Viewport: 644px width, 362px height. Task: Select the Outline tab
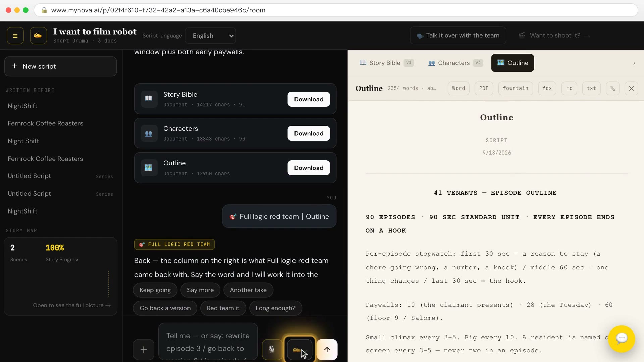[513, 63]
